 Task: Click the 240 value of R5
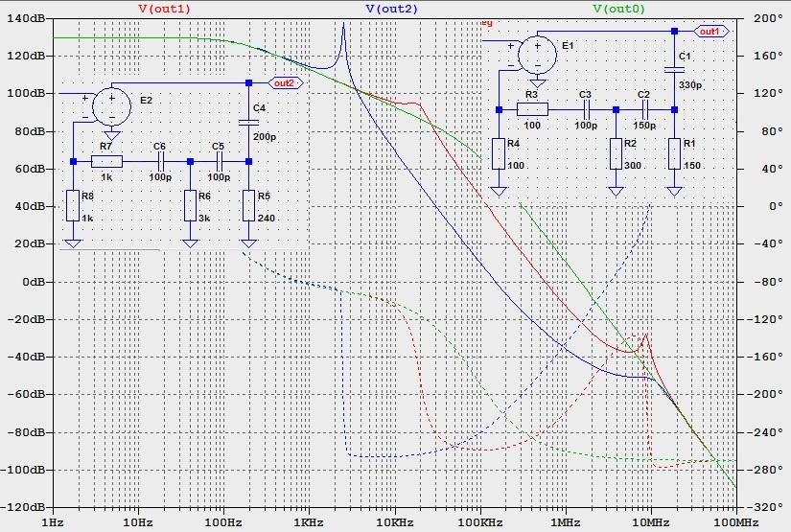click(267, 219)
